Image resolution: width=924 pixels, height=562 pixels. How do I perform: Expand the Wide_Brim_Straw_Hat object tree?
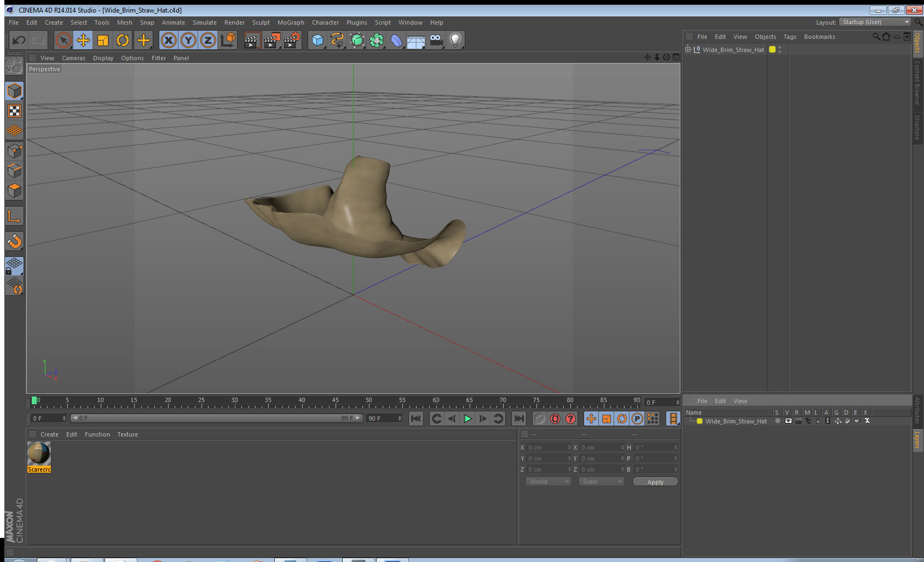[688, 49]
